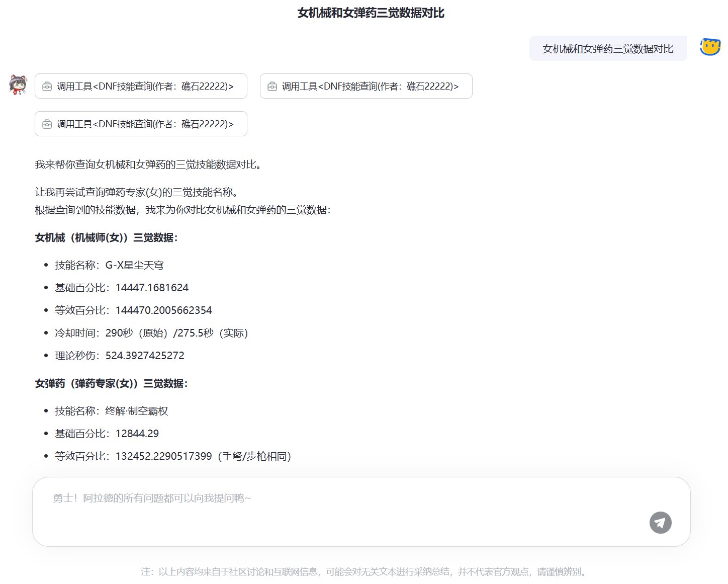Select the 理论秒伤 value text

[x=119, y=355]
